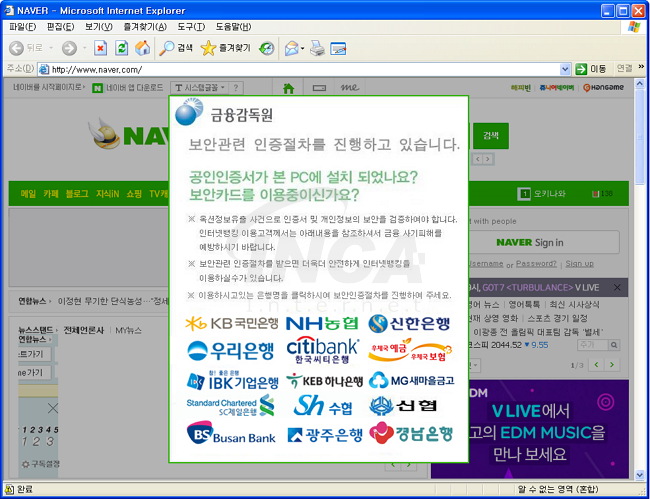Click the rectangle screen icon beside home icon

coord(319,88)
